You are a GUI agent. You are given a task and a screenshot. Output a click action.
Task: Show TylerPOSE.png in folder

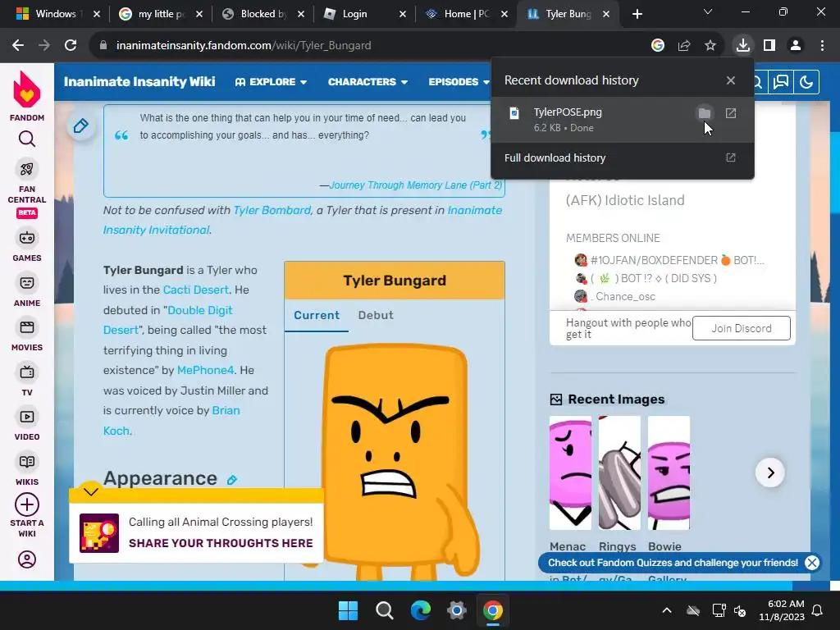tap(705, 113)
